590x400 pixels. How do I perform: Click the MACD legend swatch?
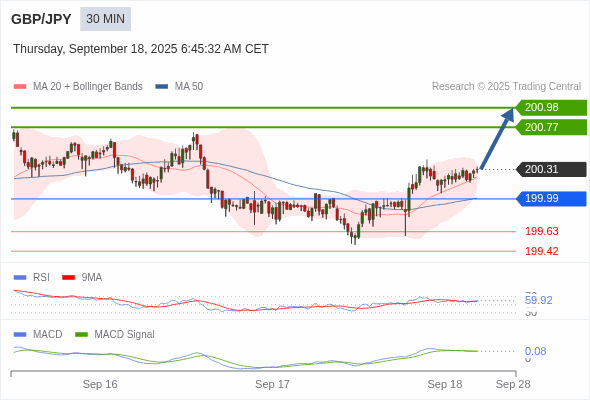[20, 335]
